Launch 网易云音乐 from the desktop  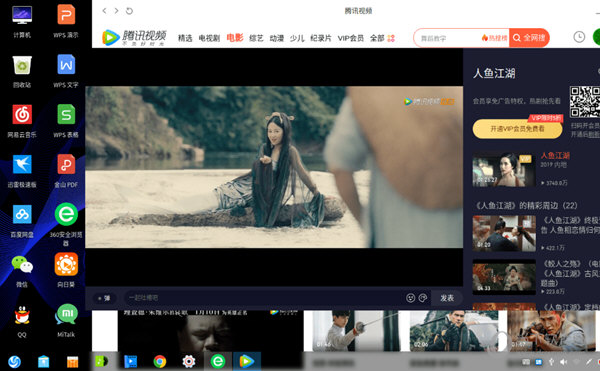(22, 121)
